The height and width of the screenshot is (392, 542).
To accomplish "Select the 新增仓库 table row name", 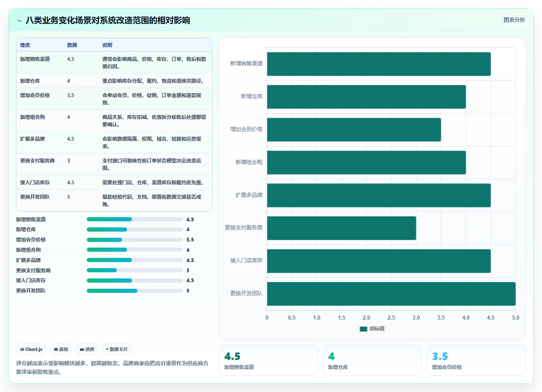I will click(x=30, y=81).
